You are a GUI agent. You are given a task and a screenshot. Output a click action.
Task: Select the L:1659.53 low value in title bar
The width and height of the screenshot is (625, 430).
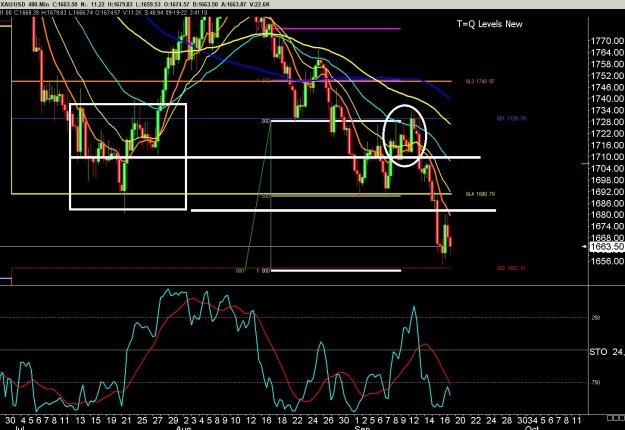tap(148, 4)
